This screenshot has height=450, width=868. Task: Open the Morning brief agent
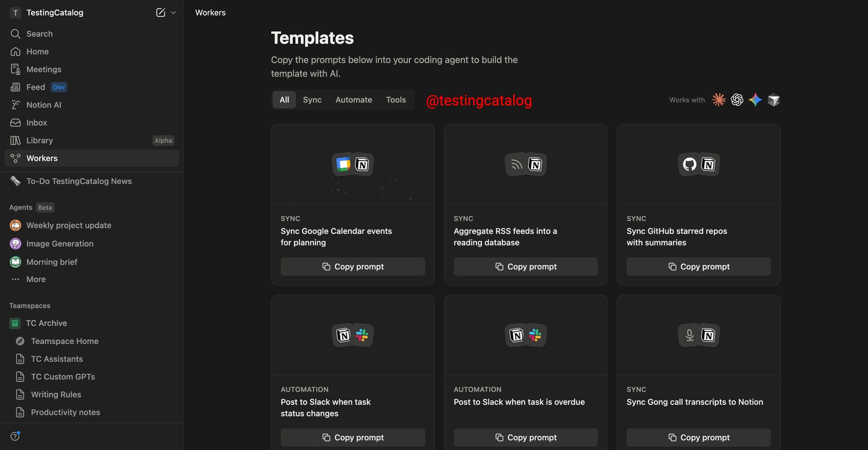click(52, 262)
